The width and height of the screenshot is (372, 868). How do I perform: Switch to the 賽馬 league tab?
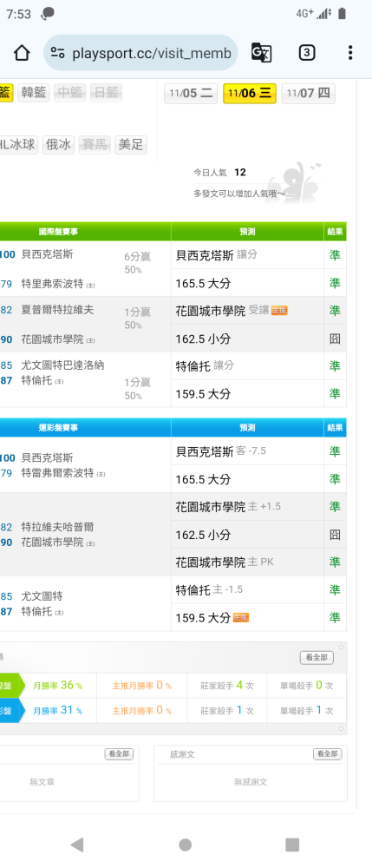pos(95,145)
